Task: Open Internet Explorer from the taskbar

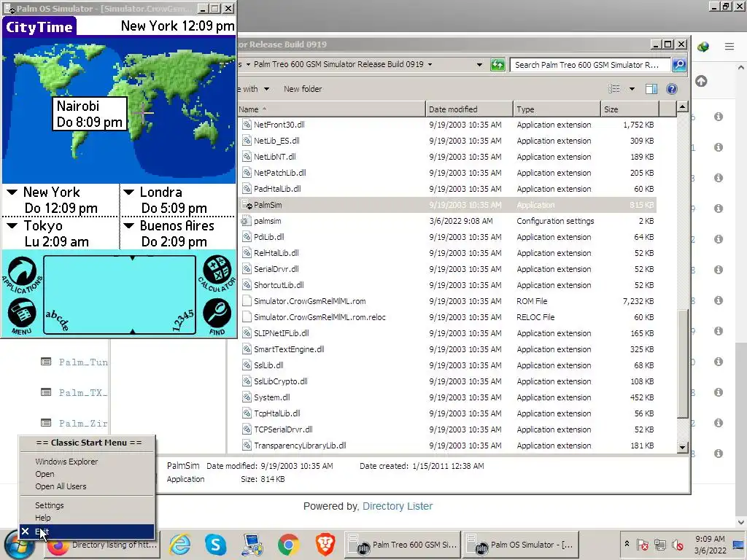Action: coord(180,544)
